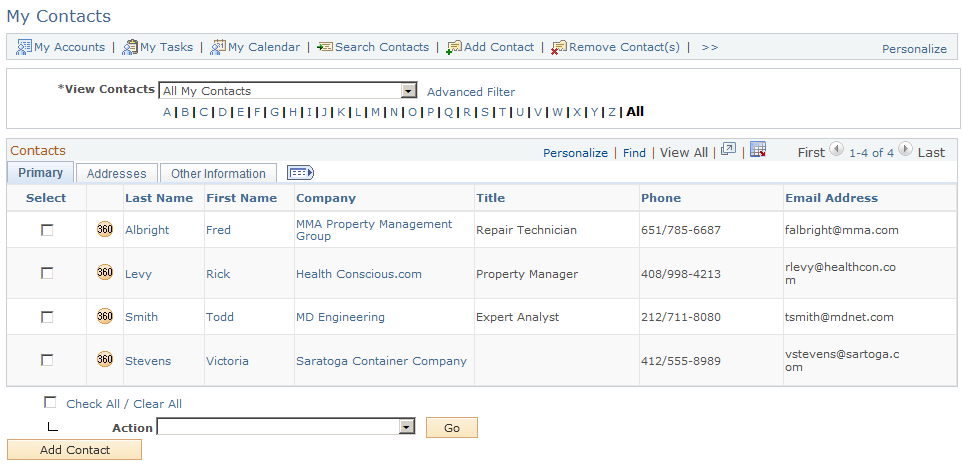
Task: Click the download to spreadsheet grid icon
Action: (x=758, y=149)
